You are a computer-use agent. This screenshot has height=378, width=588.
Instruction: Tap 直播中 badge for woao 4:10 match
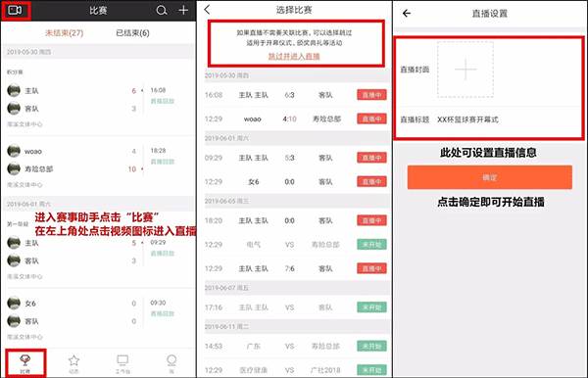pos(371,118)
